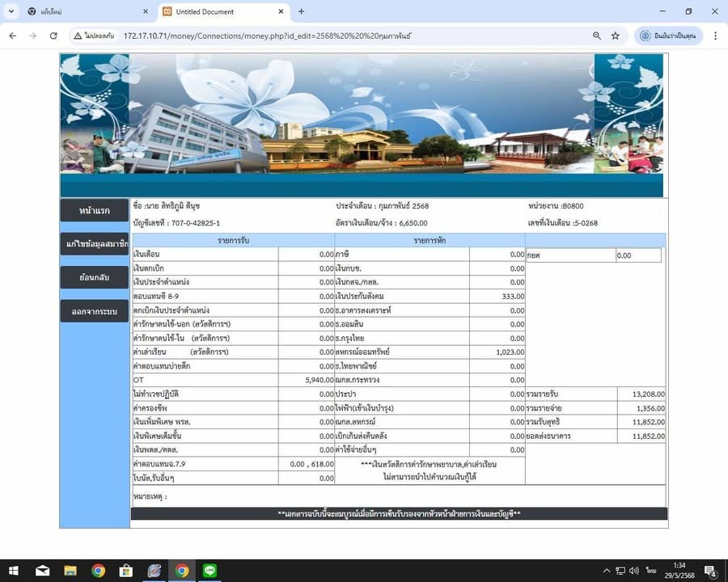Viewport: 728px width, 582px height.
Task: Open the zoom magnifier in address bar
Action: 597,36
